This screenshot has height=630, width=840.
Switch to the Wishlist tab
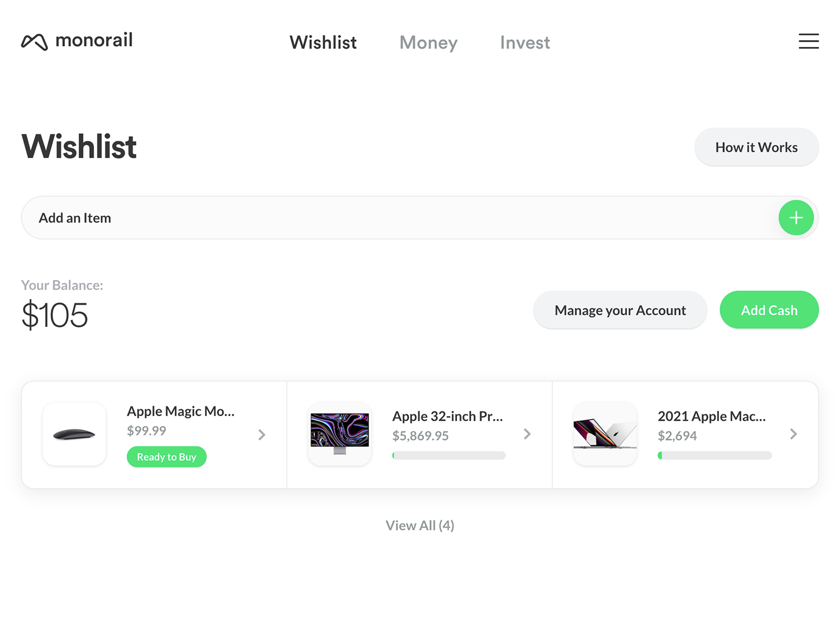point(323,42)
